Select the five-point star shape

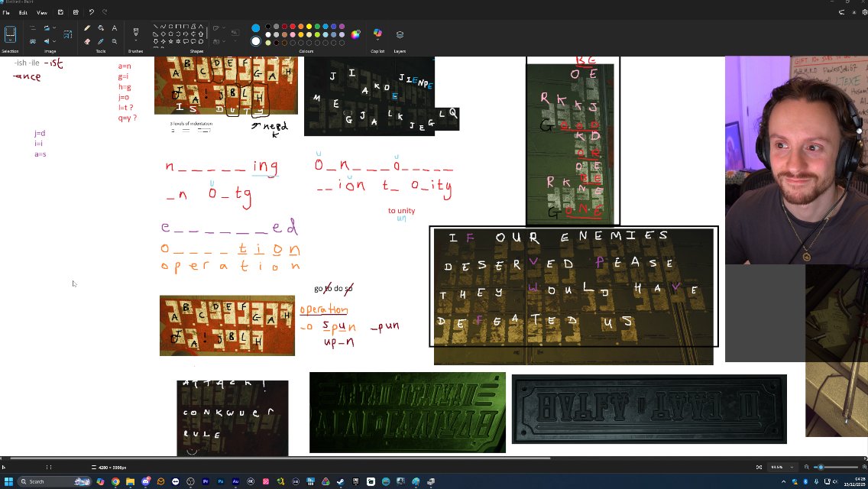point(170,41)
